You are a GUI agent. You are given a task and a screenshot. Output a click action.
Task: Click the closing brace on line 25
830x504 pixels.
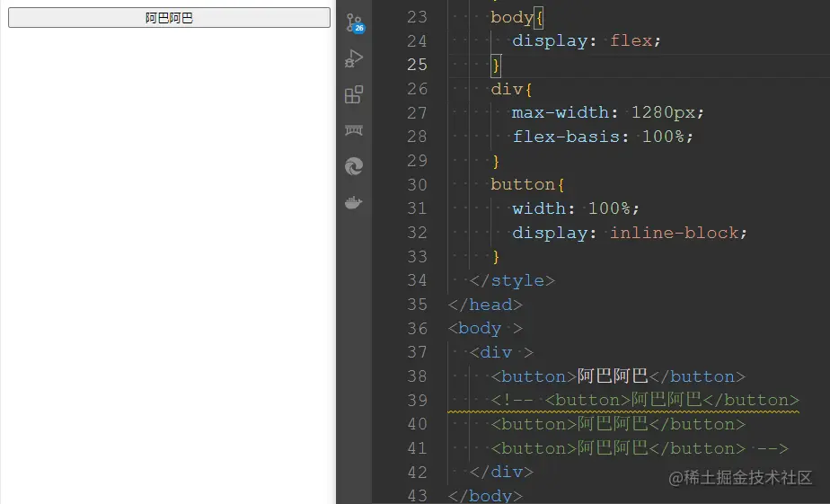(496, 65)
